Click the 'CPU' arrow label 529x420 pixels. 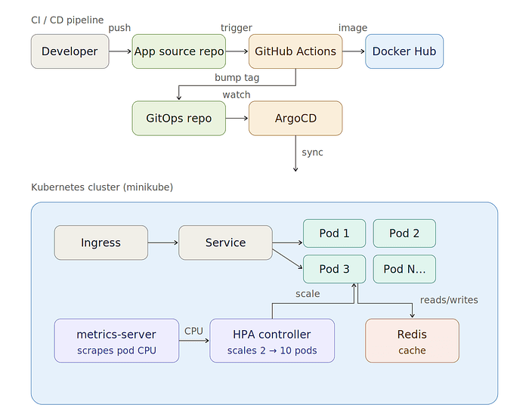193,331
